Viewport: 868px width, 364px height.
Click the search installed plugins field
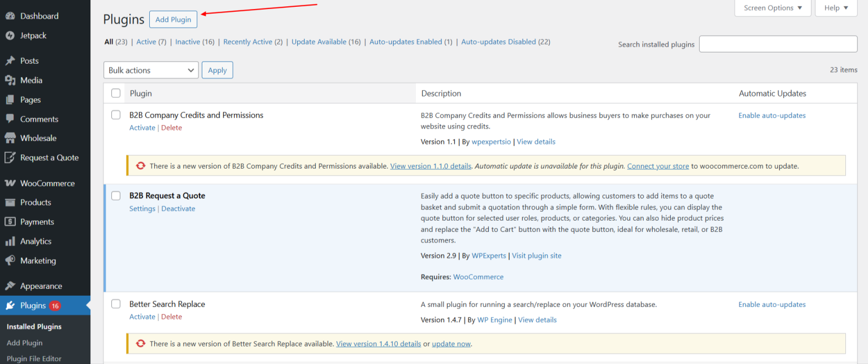778,43
